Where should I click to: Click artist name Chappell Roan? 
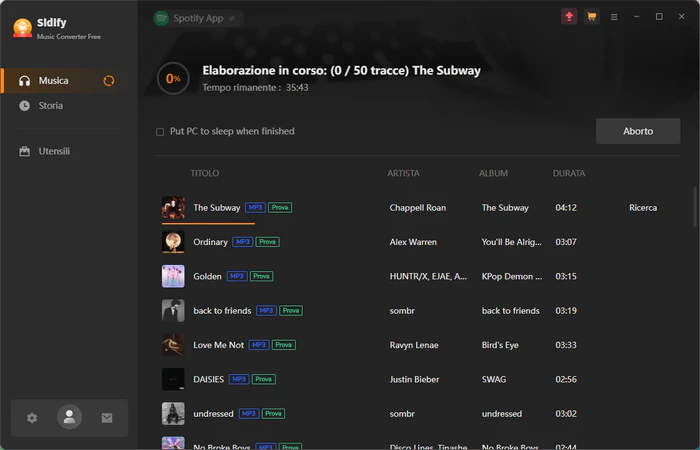pos(418,208)
